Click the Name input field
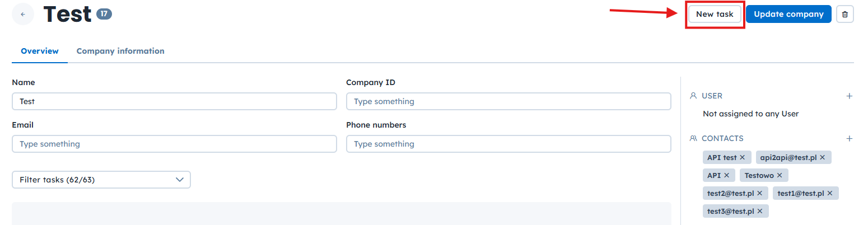868x225 pixels. (x=174, y=101)
